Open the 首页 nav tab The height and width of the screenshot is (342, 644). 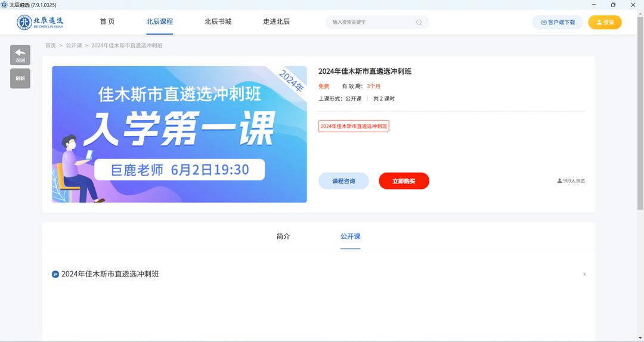tap(107, 22)
